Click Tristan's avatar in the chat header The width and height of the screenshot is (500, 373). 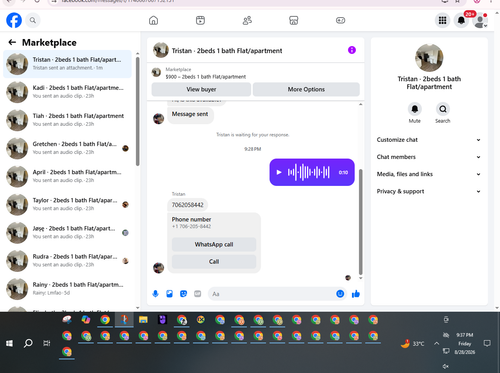(160, 50)
